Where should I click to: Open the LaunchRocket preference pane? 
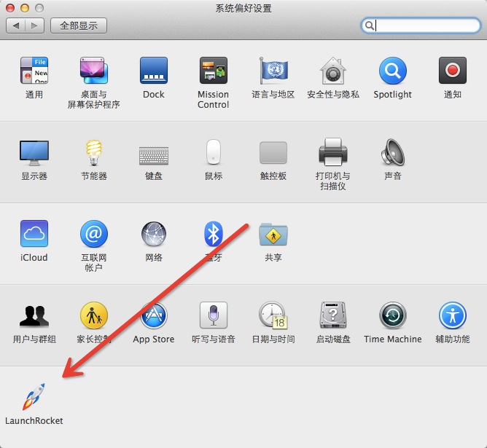[x=34, y=397]
